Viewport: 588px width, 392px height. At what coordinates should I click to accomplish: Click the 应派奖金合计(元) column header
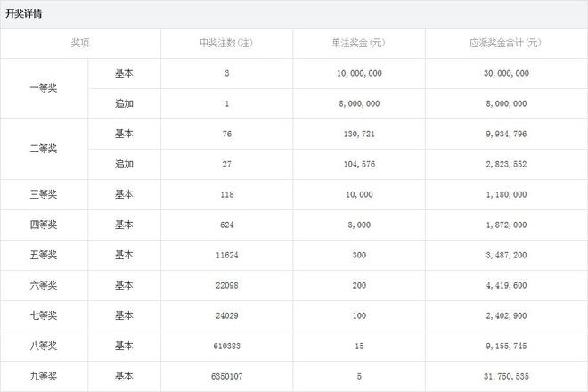[506, 43]
